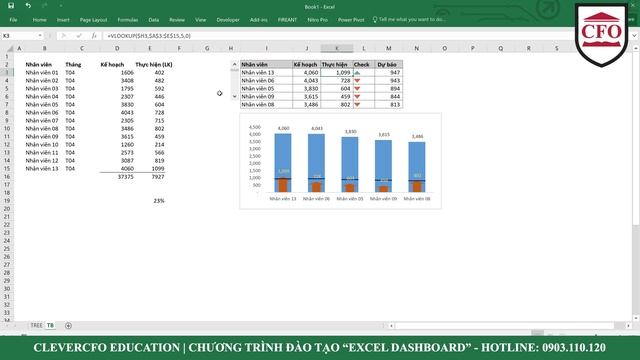Click chart data label 4,043

point(317,128)
